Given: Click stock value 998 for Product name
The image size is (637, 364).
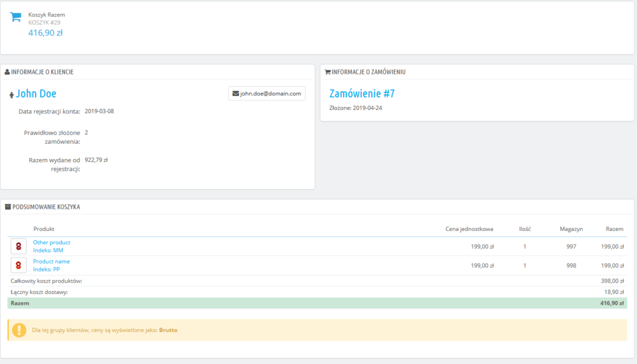Looking at the screenshot, I should point(571,265).
